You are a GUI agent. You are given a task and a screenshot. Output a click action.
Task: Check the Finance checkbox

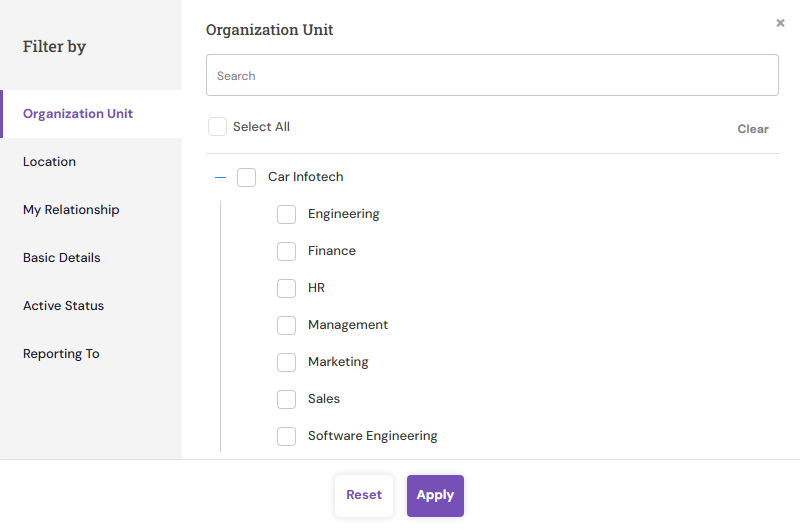coord(286,251)
